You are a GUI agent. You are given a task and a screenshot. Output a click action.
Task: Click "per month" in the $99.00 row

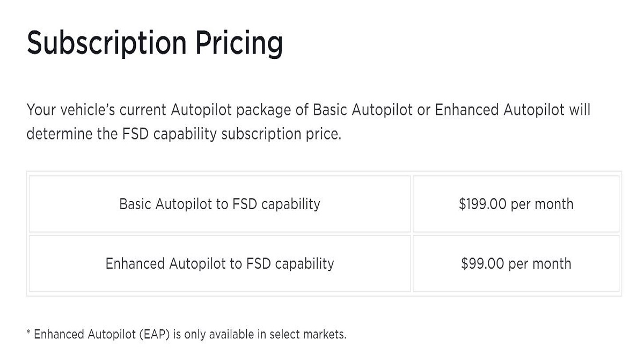pyautogui.click(x=540, y=264)
